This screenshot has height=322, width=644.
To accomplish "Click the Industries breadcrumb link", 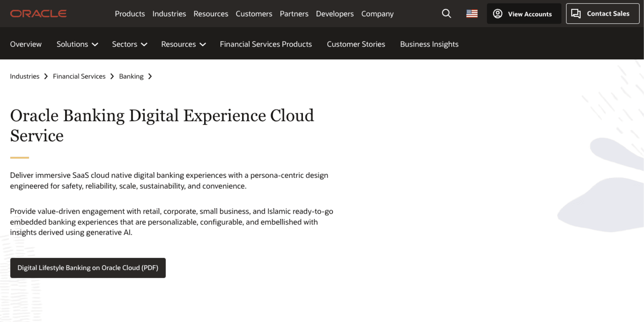I will (25, 76).
